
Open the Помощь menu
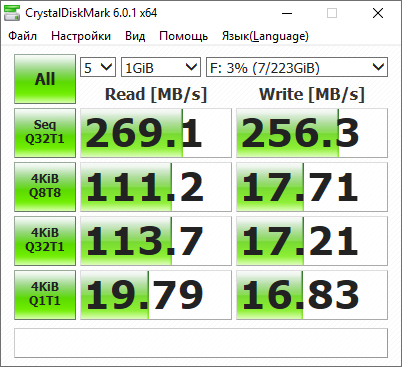(184, 36)
